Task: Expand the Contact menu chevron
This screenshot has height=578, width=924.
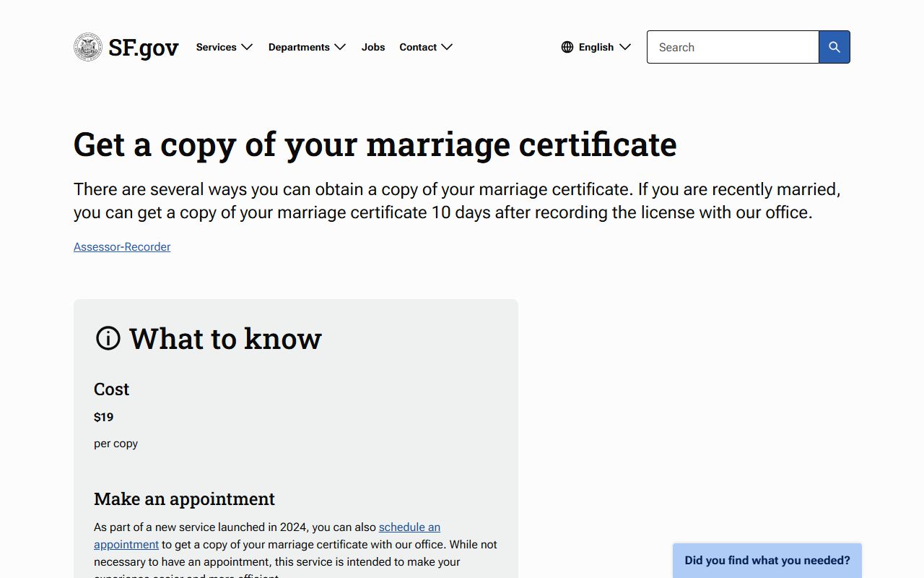Action: click(x=447, y=47)
